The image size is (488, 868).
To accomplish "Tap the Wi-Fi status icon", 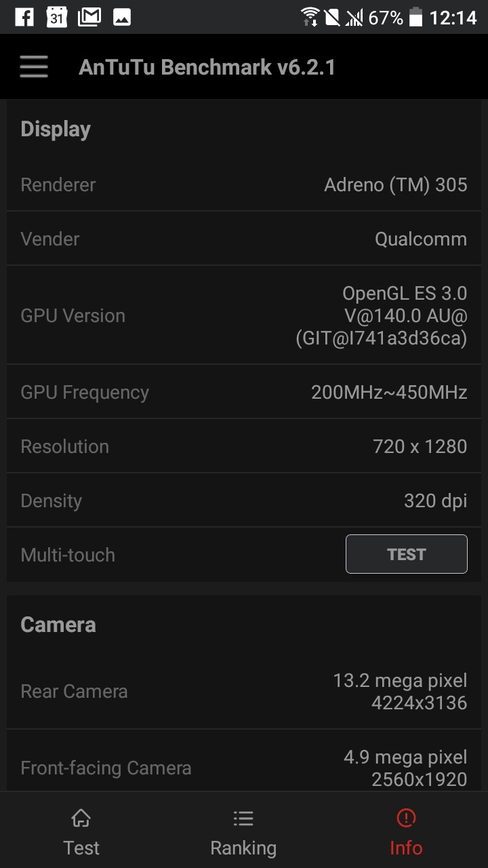I will pyautogui.click(x=310, y=17).
